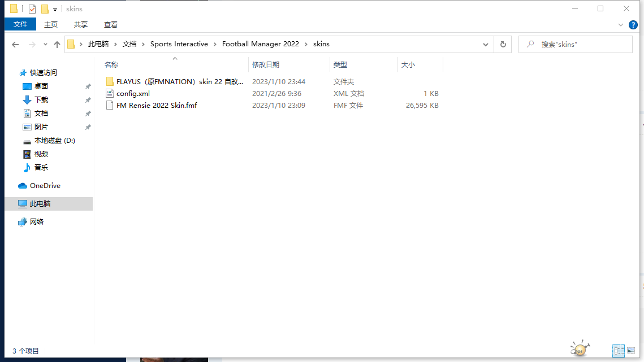Click the New folder quick access icon
Viewport: 644px width, 362px height.
click(x=44, y=8)
